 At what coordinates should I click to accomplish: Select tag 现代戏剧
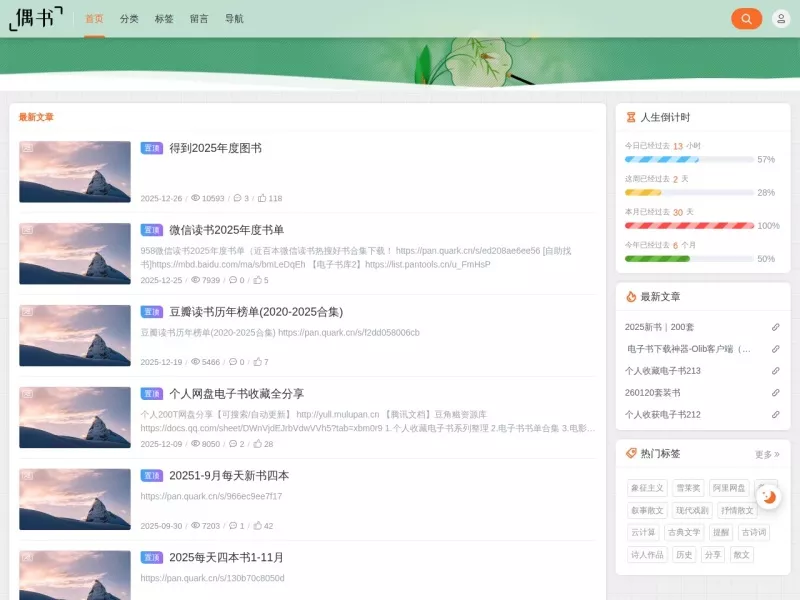pyautogui.click(x=692, y=510)
